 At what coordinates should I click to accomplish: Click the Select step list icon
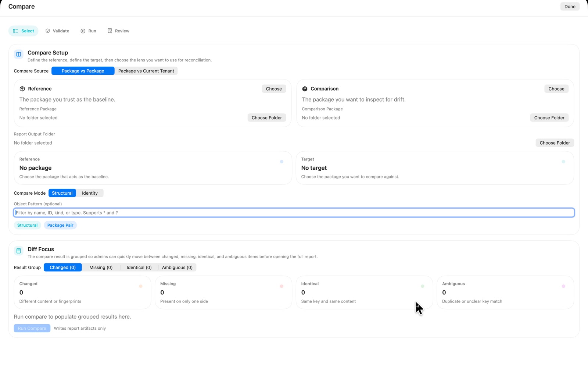15,31
